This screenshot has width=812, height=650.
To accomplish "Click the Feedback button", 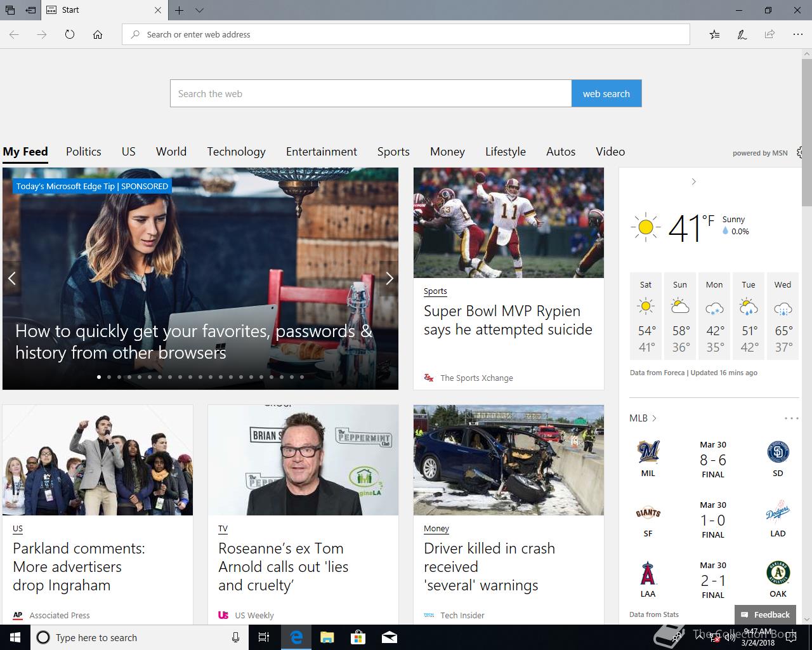I will coord(765,614).
